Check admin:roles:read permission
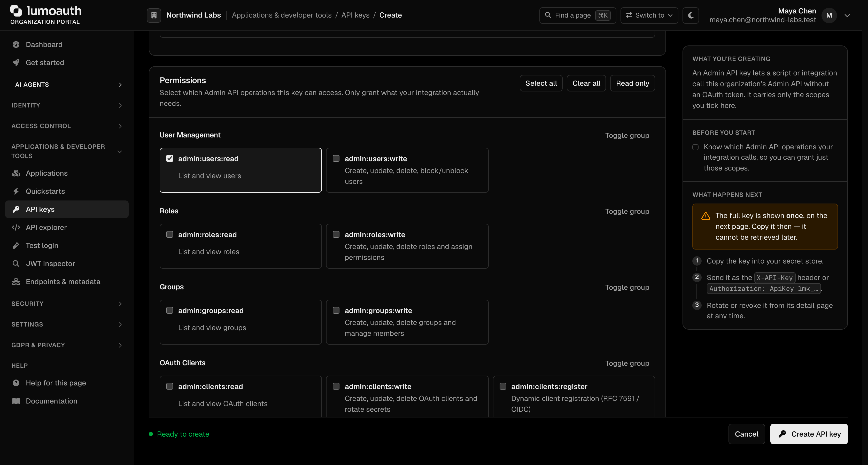This screenshot has height=465, width=868. coord(169,235)
